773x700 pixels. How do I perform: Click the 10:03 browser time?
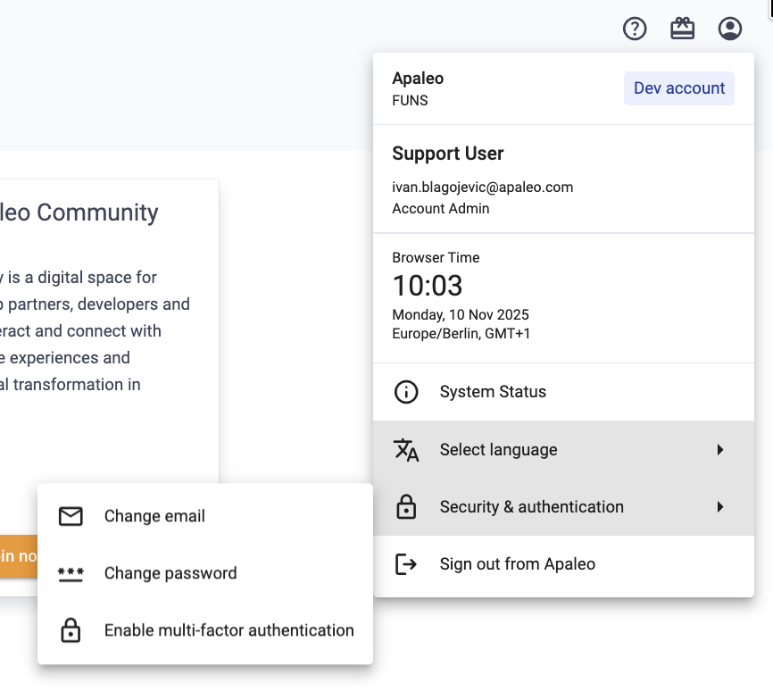coord(428,286)
